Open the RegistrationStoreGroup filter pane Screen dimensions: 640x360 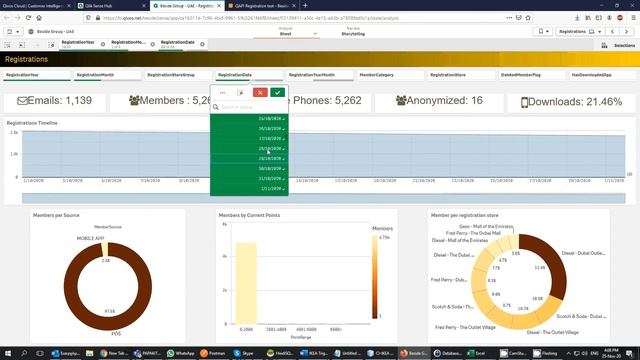coord(178,75)
